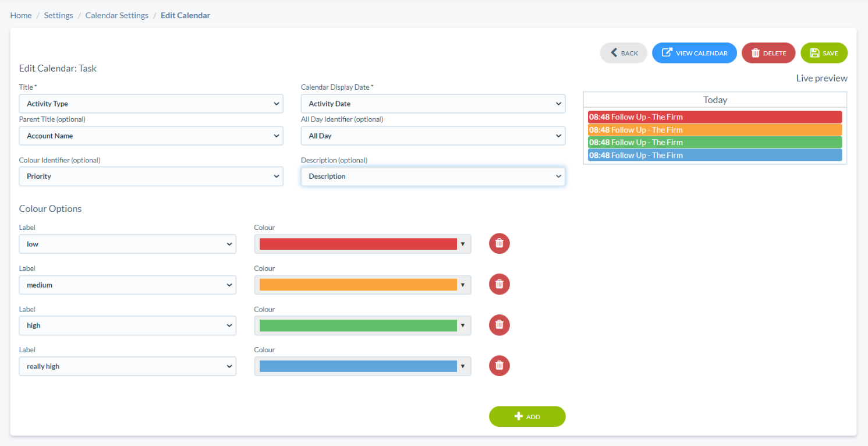Viewport: 868px width, 446px height.
Task: Expand Parent Title dropdown showing Account Name
Action: 151,136
